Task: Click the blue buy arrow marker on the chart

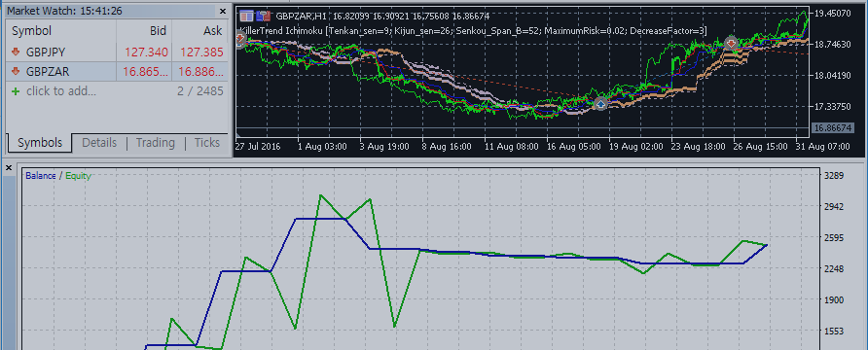Action: 601,103
